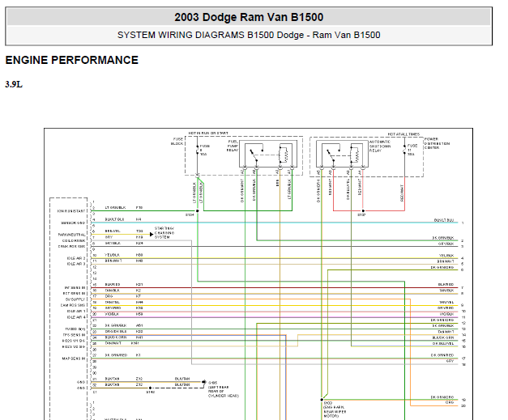Click the "A61" circuit code beside pin 22
Screen dimensions: 508x420
point(139,325)
